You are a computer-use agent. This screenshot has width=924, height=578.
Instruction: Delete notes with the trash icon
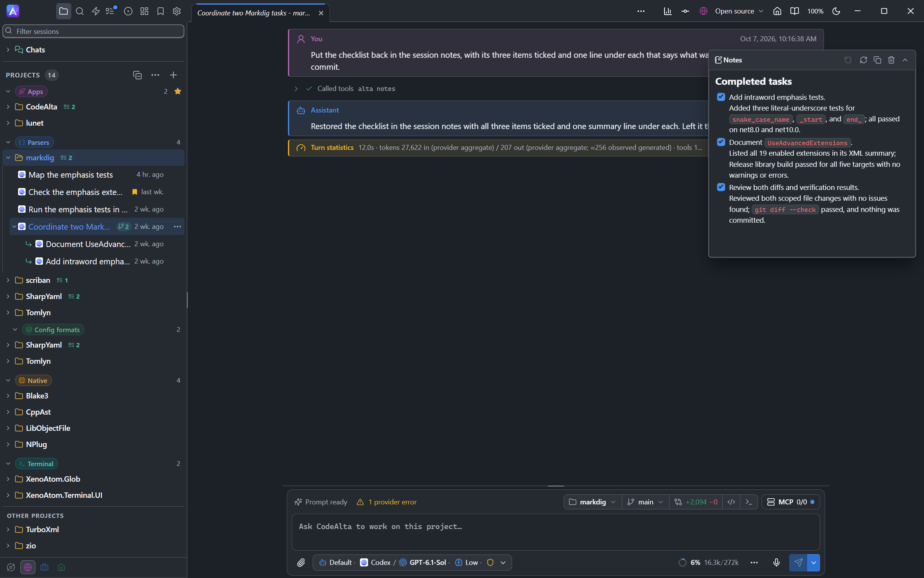891,60
